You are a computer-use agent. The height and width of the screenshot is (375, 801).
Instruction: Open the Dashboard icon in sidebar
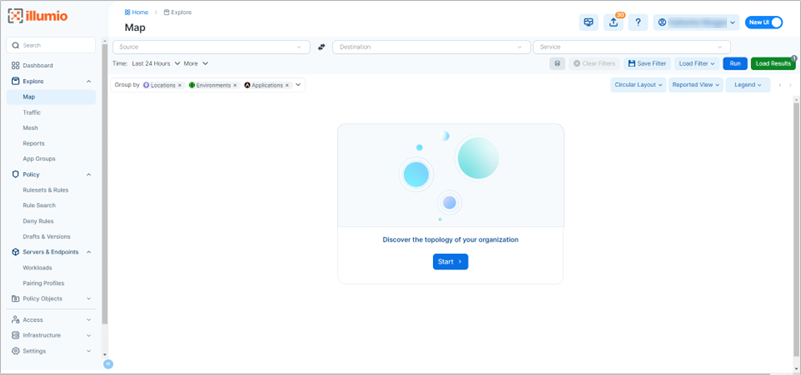coord(15,65)
